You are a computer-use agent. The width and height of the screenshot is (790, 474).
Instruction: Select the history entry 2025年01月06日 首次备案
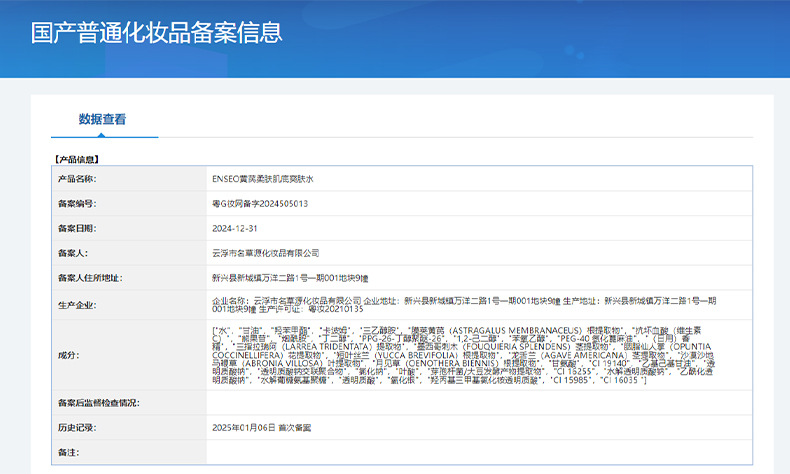261,428
